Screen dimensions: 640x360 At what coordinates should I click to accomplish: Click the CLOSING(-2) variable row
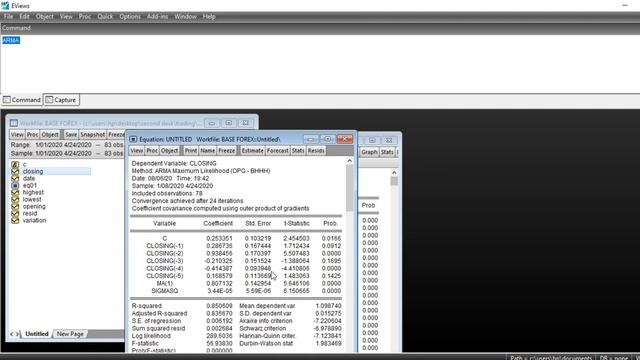(x=236, y=253)
